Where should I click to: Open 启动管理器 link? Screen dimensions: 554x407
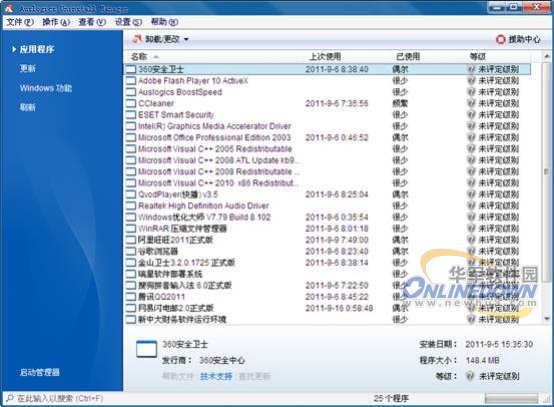tap(40, 372)
